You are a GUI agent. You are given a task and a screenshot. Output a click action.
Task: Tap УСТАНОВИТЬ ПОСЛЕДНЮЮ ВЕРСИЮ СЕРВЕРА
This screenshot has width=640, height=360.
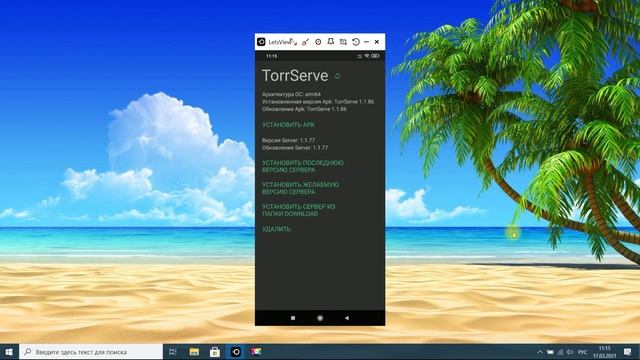[303, 166]
